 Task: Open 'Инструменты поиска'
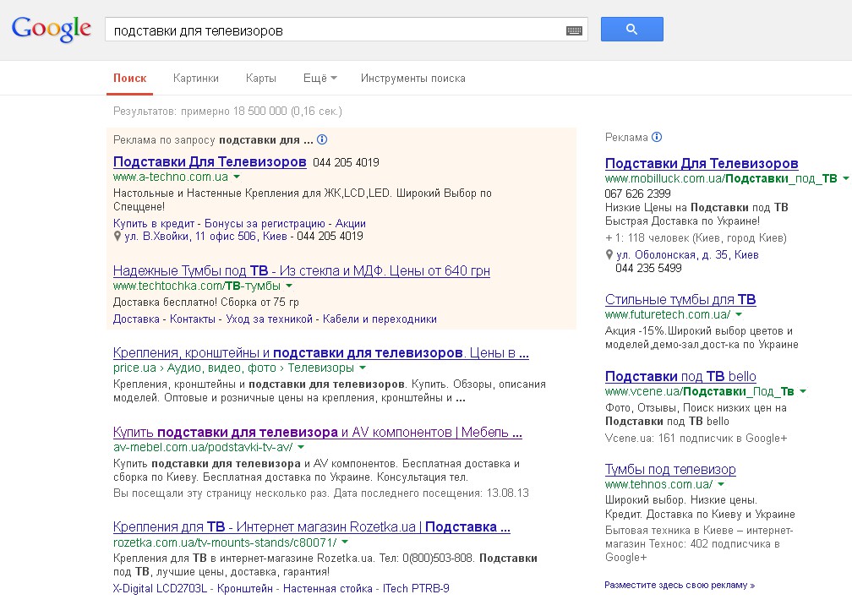tap(413, 79)
